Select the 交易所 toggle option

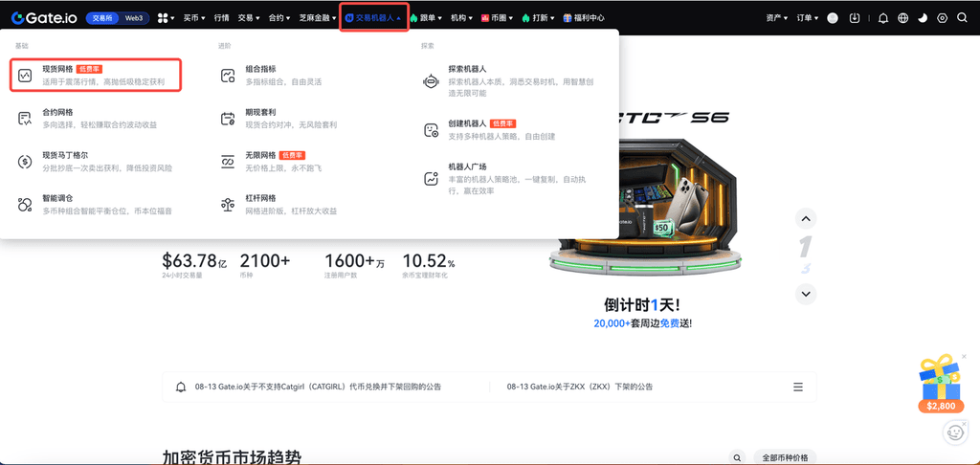click(100, 18)
